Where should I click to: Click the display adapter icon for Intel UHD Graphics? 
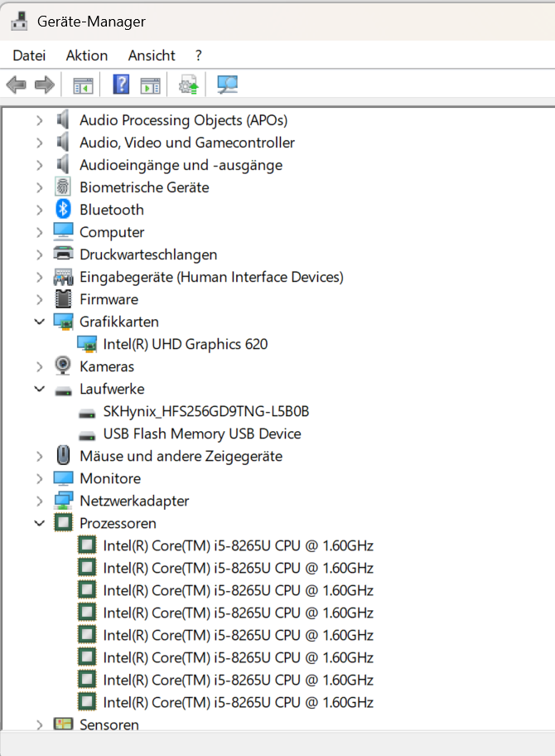[87, 344]
